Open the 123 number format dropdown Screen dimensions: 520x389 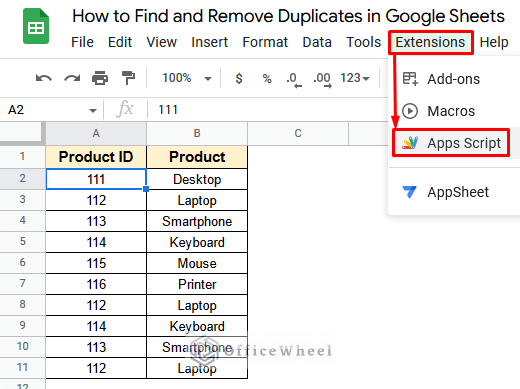pos(355,78)
